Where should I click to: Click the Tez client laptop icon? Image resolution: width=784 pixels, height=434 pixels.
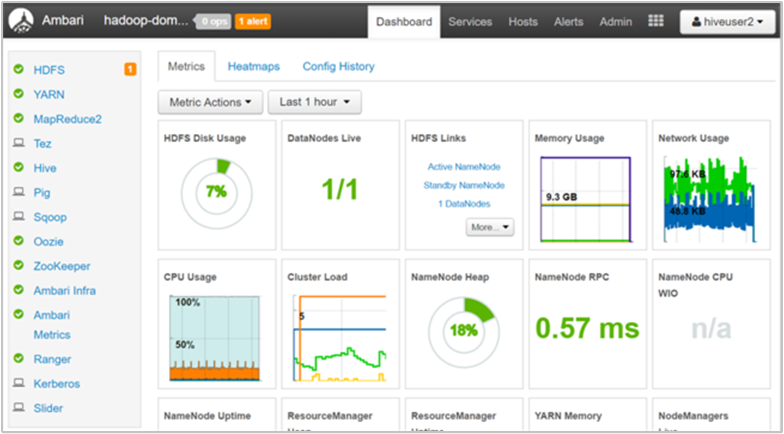tap(19, 143)
